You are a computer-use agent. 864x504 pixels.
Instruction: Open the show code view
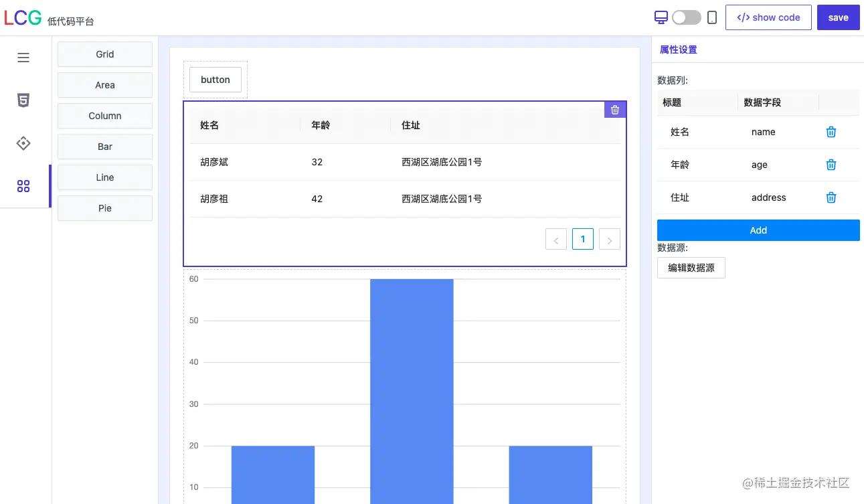pos(768,17)
